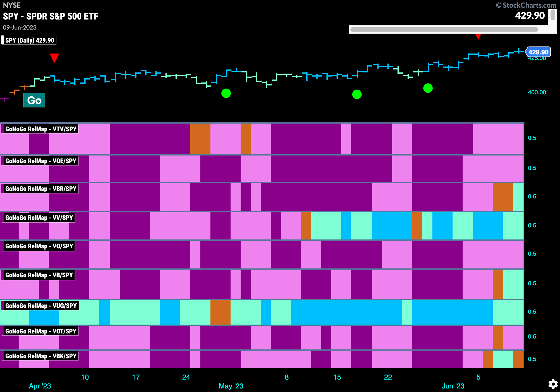The height and width of the screenshot is (392, 560).
Task: Click the large 429.90 price in the header
Action: [530, 15]
